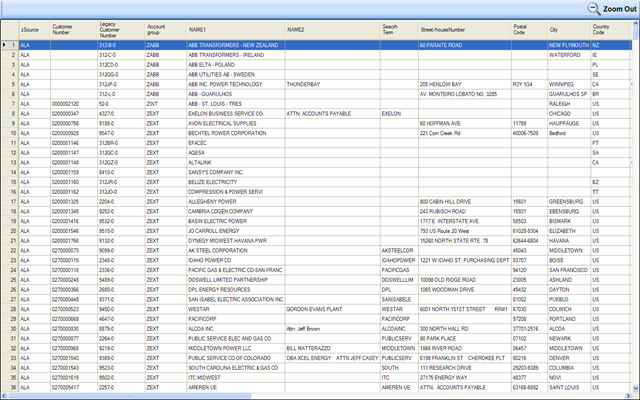Screen dimensions: 640x400
Task: Select cell JO CARROLL ENERGY
Action: coord(236,231)
